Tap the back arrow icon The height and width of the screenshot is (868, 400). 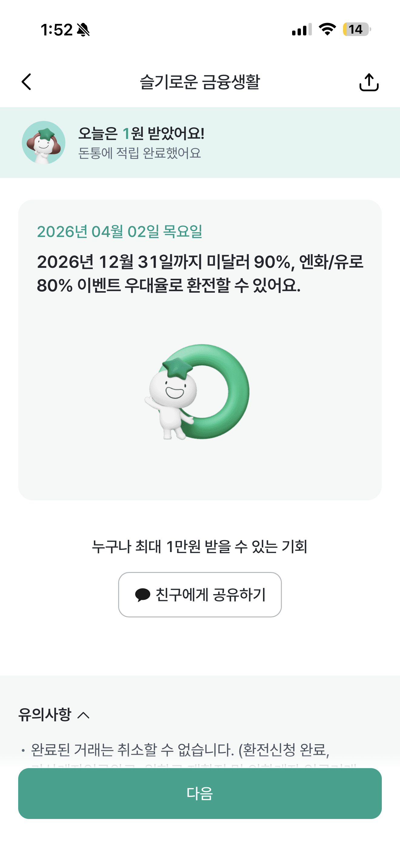click(26, 82)
